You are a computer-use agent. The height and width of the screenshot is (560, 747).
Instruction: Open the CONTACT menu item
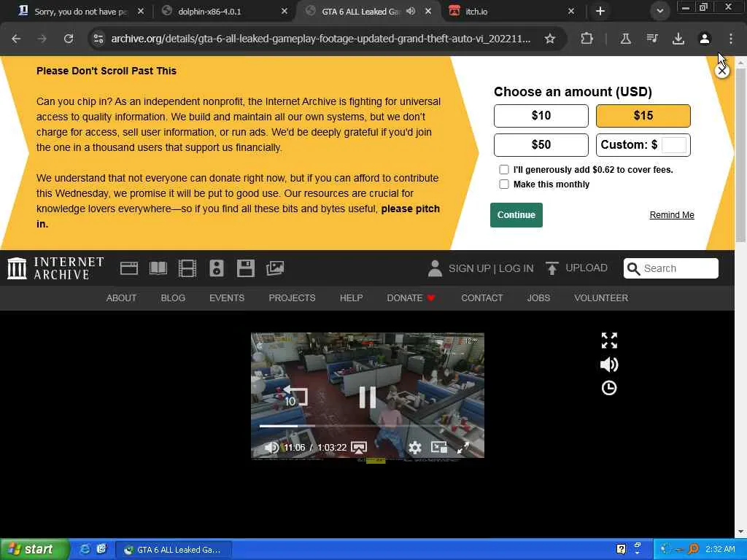pos(481,298)
